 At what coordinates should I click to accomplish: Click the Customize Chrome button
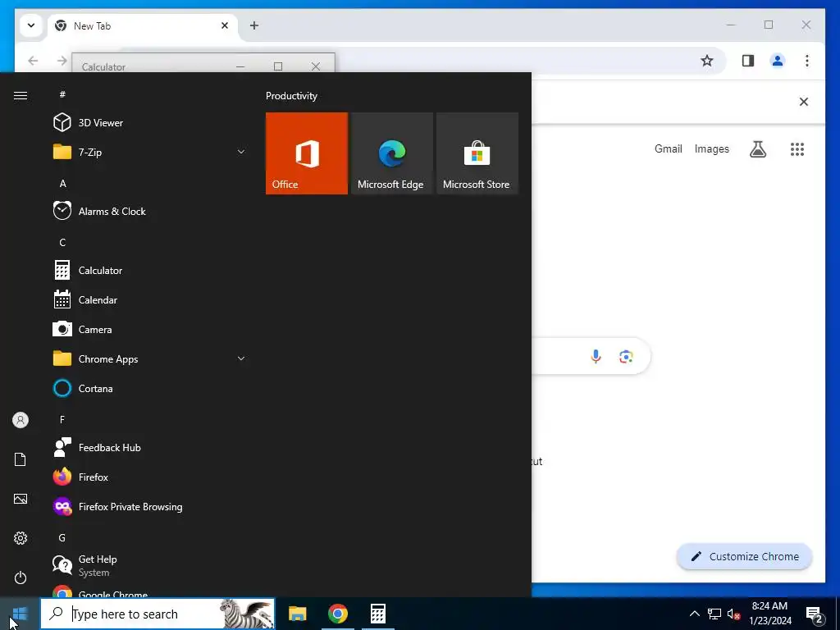coord(745,557)
